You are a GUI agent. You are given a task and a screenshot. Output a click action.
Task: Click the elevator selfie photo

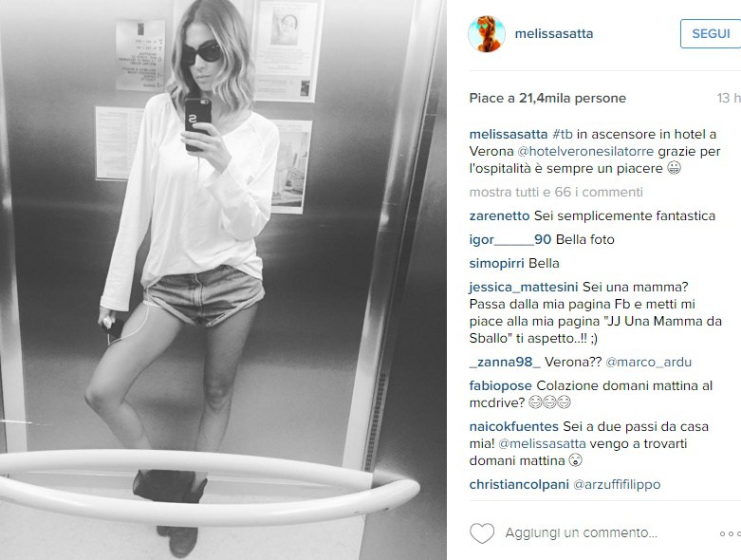pos(223,280)
